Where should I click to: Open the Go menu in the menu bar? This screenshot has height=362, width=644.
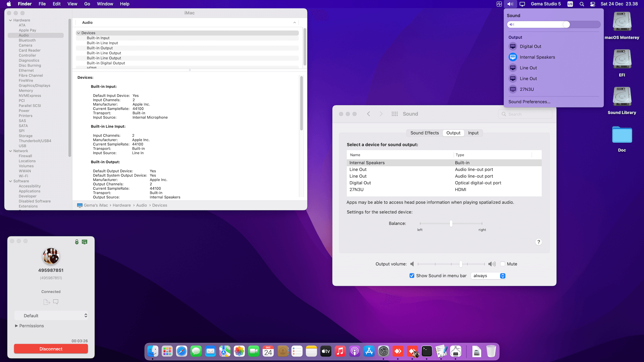tap(87, 4)
